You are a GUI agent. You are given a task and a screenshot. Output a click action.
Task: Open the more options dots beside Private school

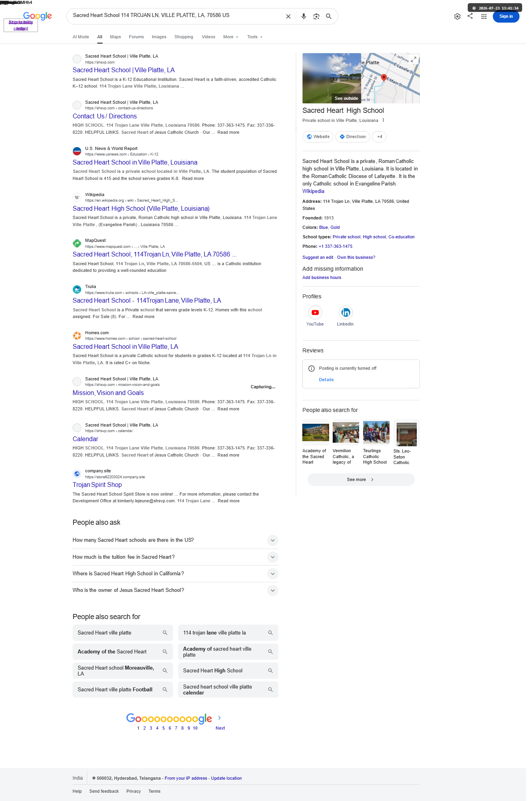[x=383, y=120]
